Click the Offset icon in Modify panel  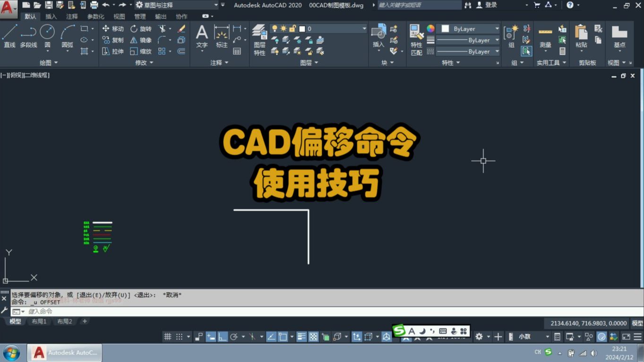coord(181,51)
